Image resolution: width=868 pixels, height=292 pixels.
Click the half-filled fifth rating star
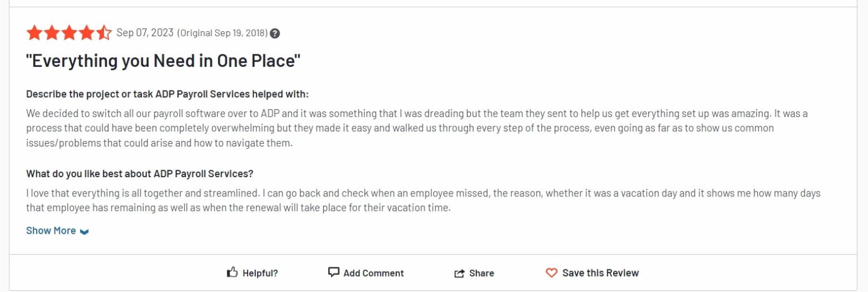coord(104,33)
